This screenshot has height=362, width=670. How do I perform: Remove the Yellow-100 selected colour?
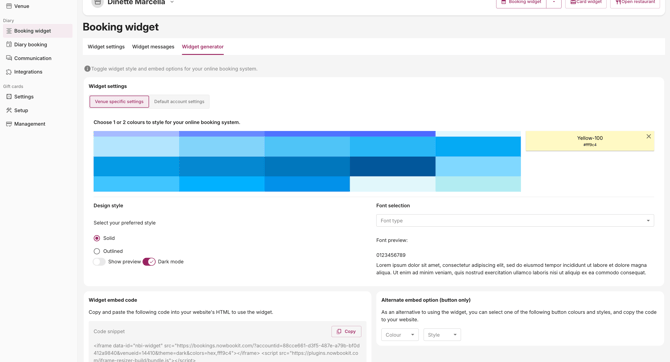(x=648, y=136)
